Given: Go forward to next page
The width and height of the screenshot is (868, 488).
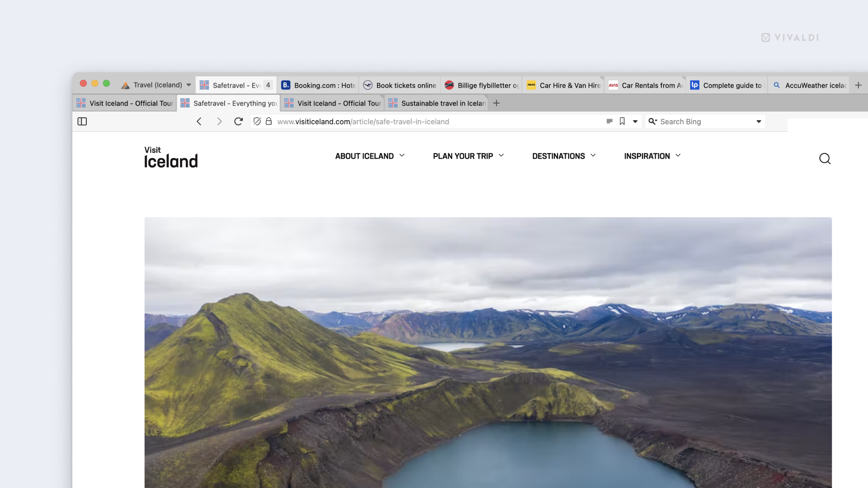Looking at the screenshot, I should point(219,122).
